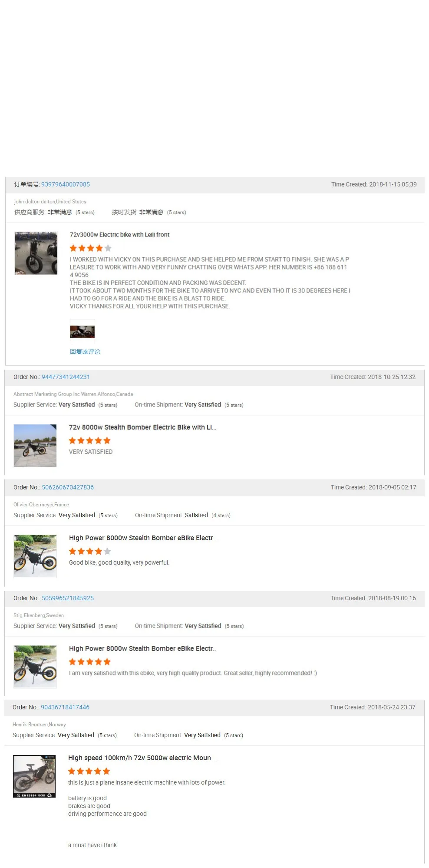Enlarge the small review photo attachment
The image size is (429, 868).
82,332
